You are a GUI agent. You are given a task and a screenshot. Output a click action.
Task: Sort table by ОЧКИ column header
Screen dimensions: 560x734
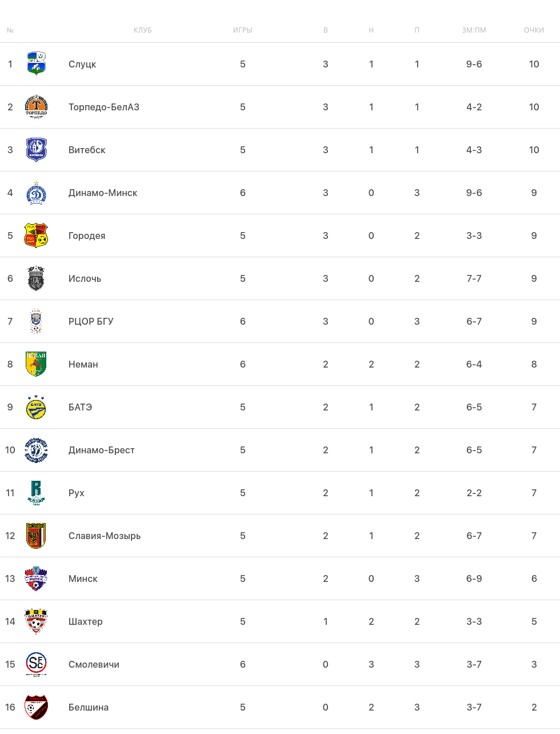534,30
